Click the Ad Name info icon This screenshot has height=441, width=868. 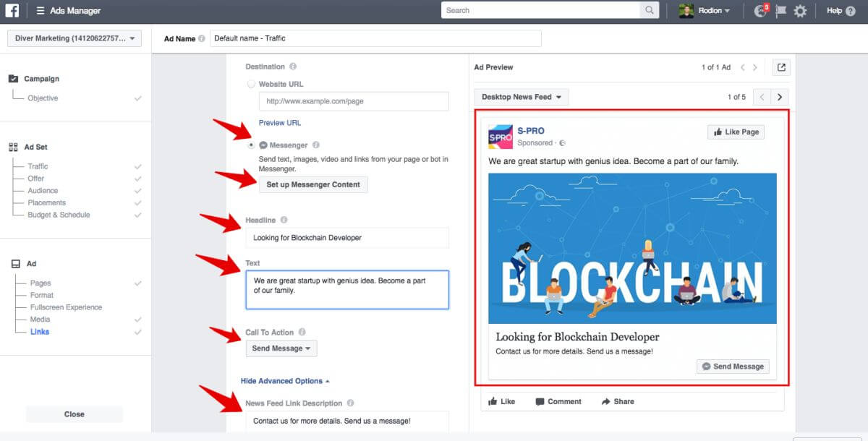(x=202, y=39)
